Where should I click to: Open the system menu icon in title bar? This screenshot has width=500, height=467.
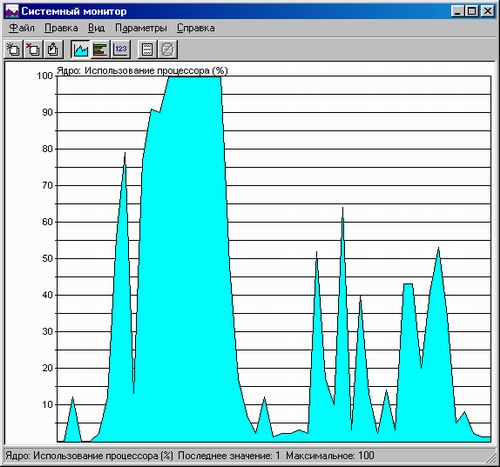coord(12,11)
